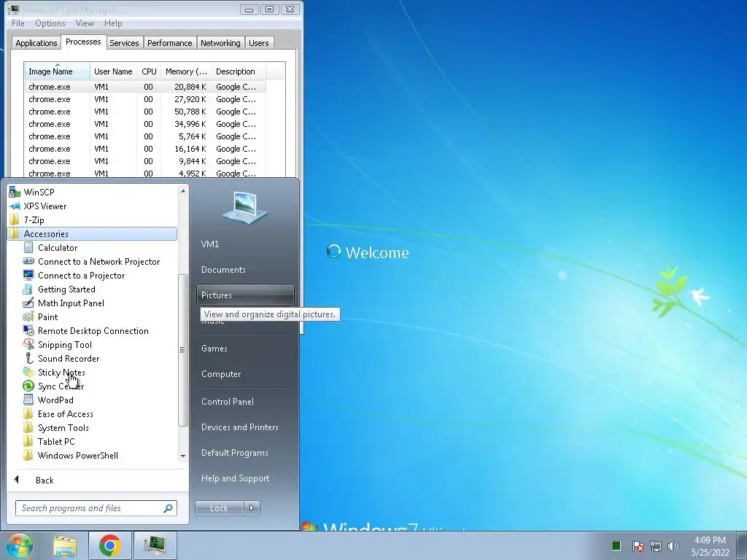
Task: Sort processes by User Name column
Action: 113,71
